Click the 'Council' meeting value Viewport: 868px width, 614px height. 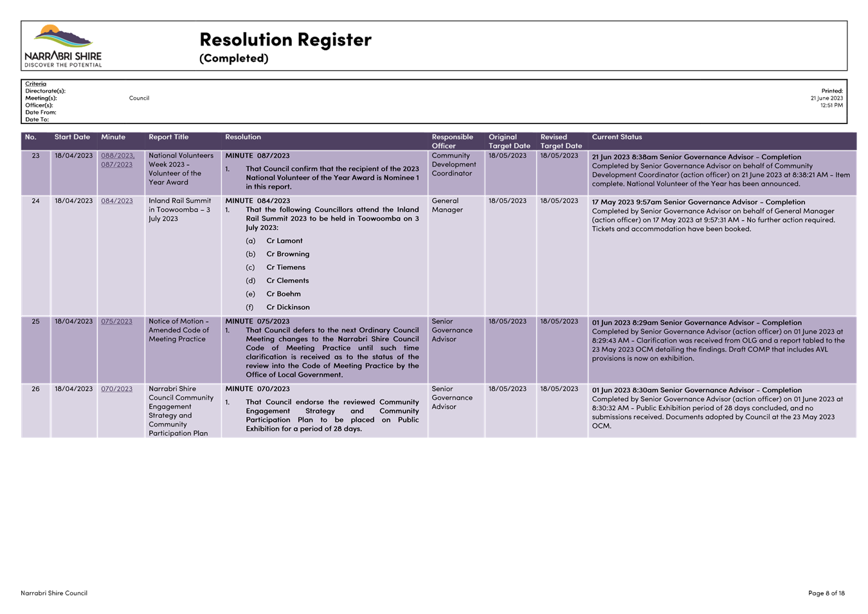click(x=139, y=98)
